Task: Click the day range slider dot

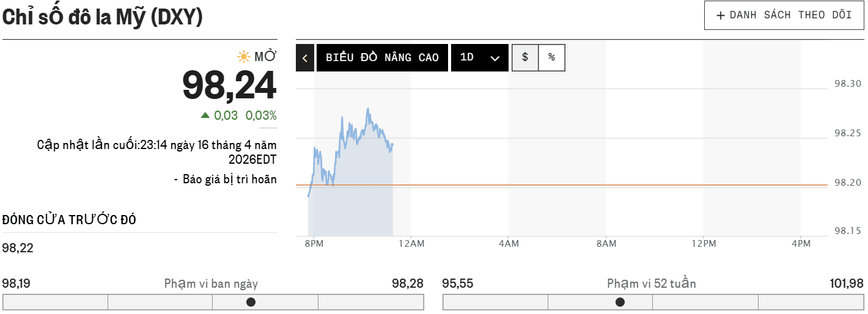Action: point(251,302)
